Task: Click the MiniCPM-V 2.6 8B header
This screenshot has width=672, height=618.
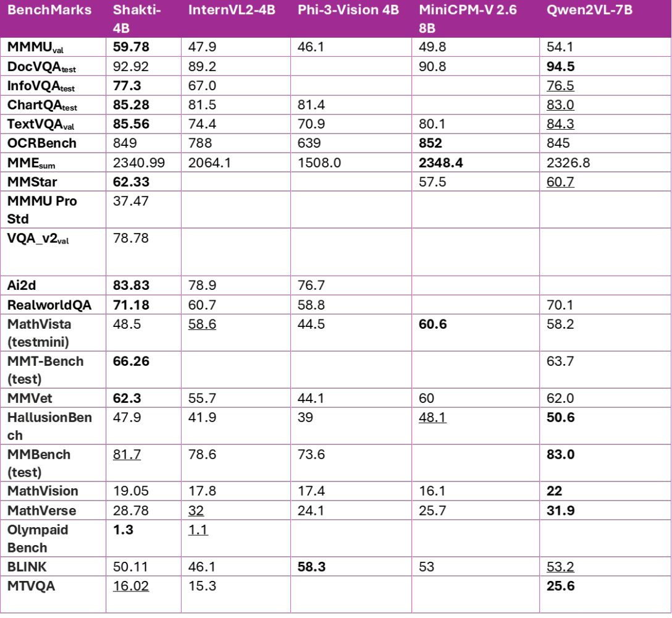Action: click(x=468, y=19)
